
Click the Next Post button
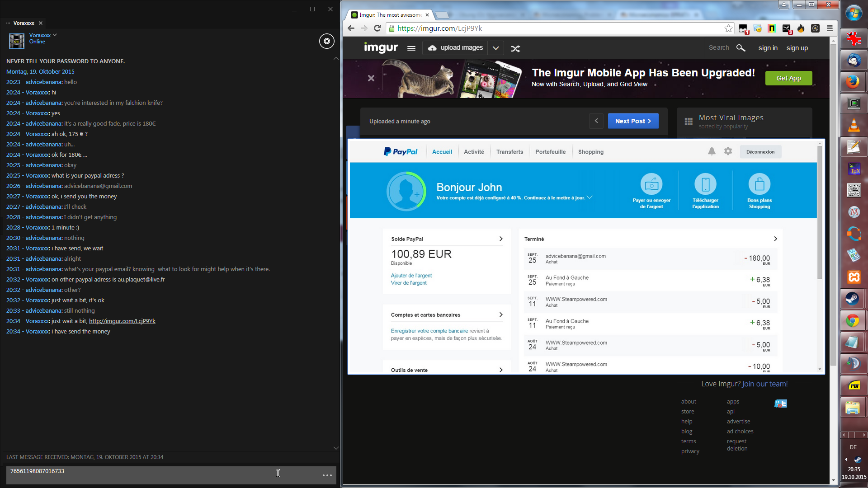click(x=632, y=121)
